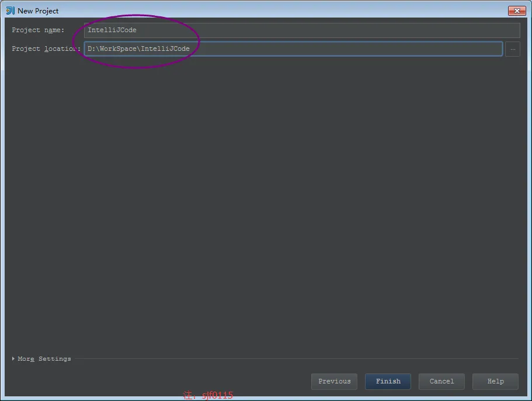This screenshot has width=532, height=401.
Task: Click Finish to create the project
Action: click(x=388, y=381)
